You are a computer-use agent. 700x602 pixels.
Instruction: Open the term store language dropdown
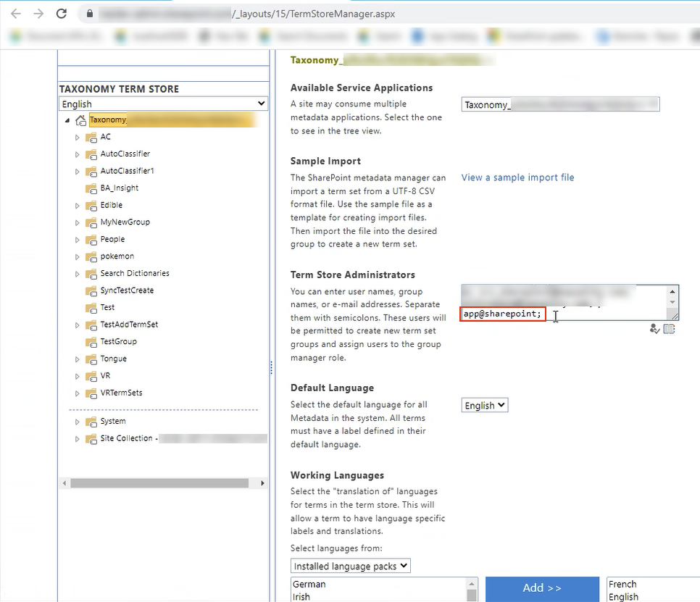(x=163, y=104)
